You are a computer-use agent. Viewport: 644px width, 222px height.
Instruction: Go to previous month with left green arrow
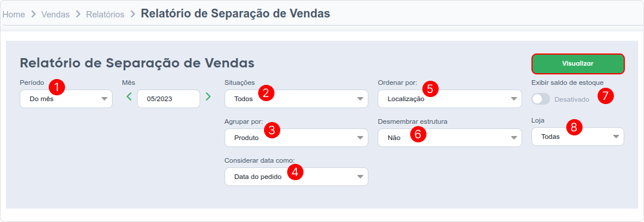click(x=129, y=96)
